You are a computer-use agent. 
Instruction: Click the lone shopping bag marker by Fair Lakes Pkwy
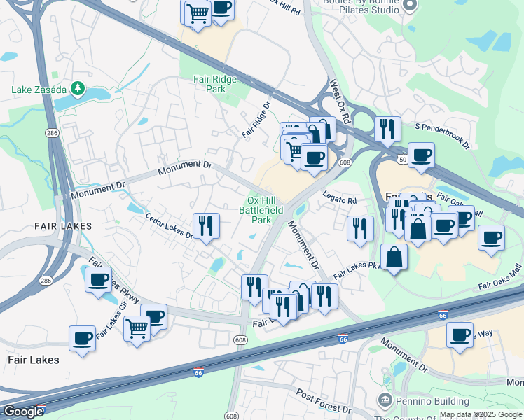click(x=394, y=257)
